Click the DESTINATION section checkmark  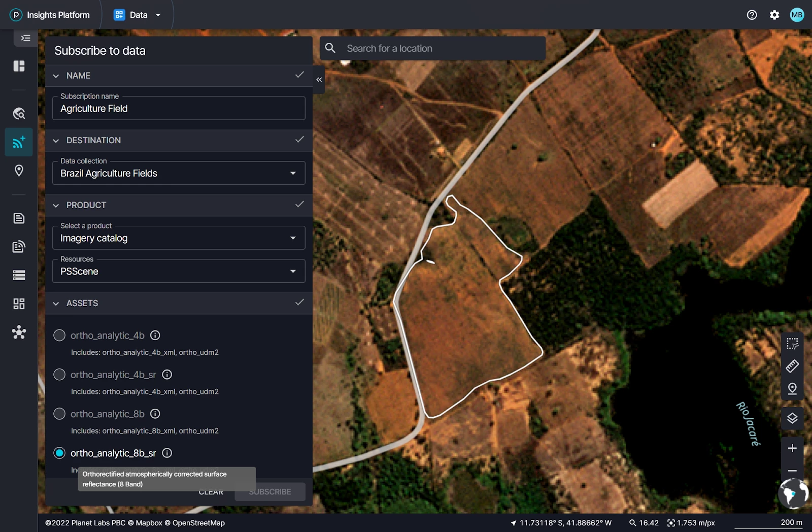pos(299,140)
